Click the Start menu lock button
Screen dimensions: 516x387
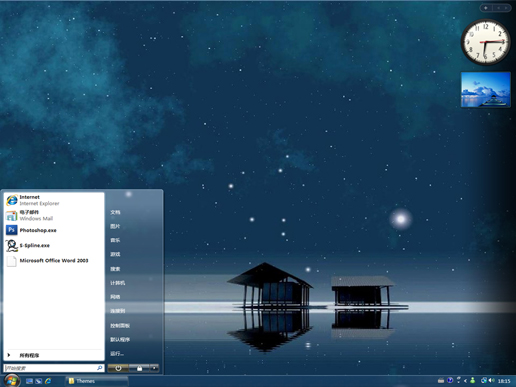139,368
